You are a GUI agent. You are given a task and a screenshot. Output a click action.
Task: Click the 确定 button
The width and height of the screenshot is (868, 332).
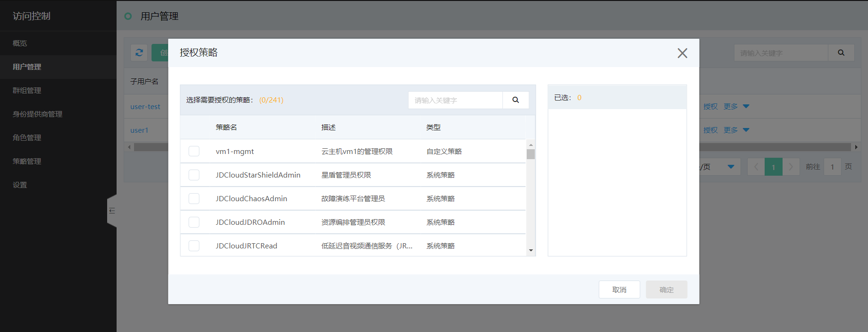[666, 289]
